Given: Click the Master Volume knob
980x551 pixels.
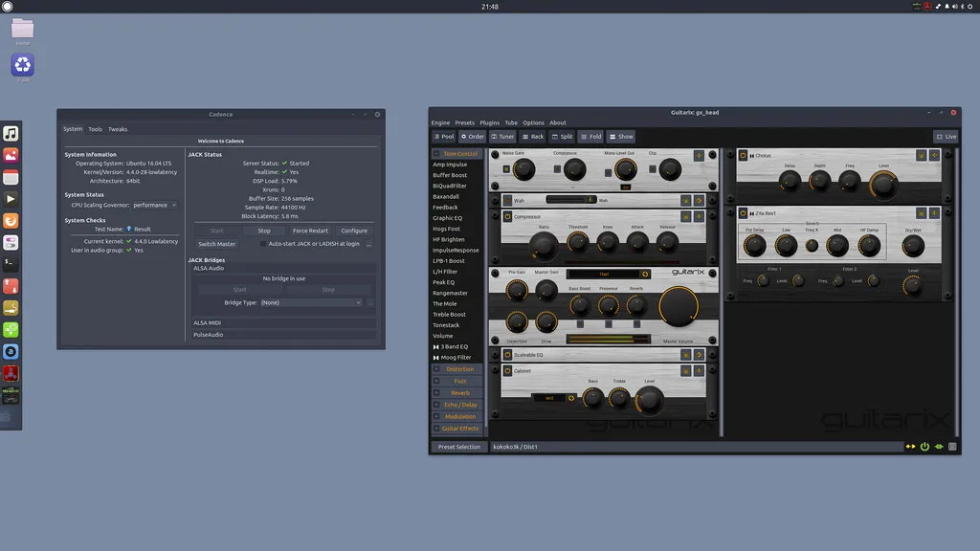Looking at the screenshot, I should pyautogui.click(x=679, y=306).
